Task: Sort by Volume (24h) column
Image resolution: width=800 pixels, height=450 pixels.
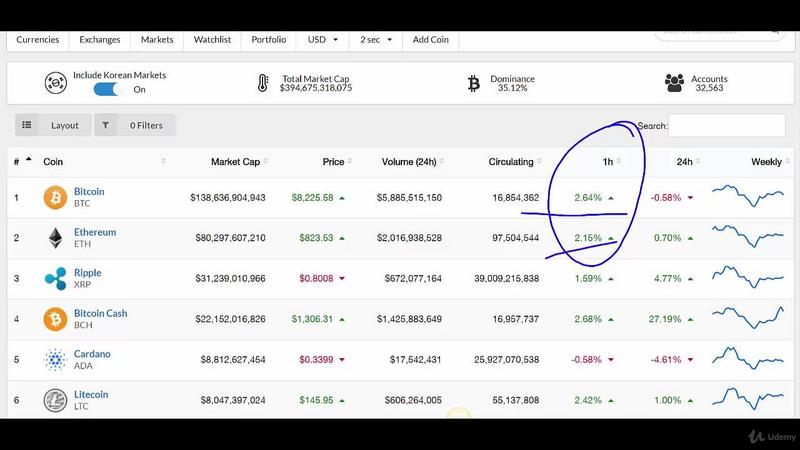Action: [413, 161]
